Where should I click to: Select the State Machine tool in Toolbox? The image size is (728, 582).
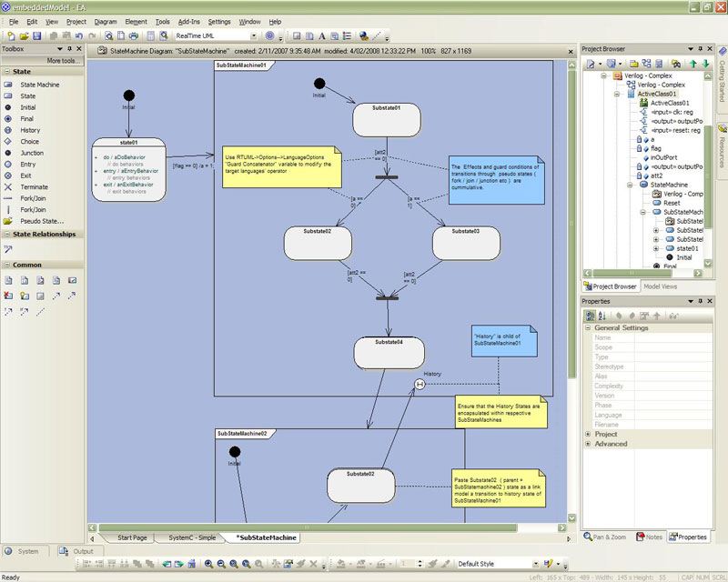click(33, 85)
